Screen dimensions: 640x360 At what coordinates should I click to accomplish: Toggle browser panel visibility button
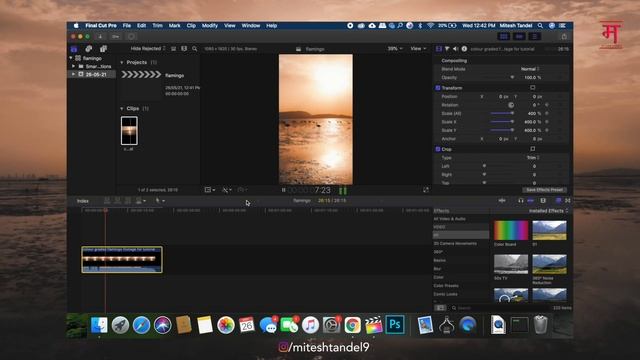pos(504,37)
